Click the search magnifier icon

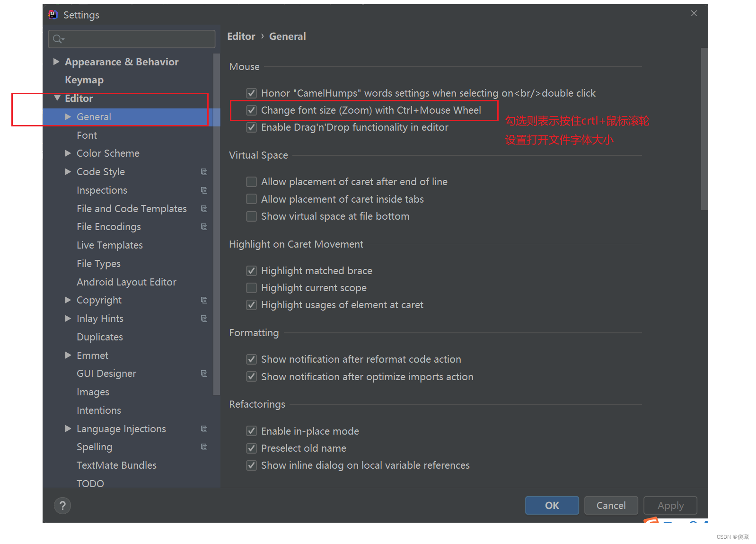tap(58, 39)
